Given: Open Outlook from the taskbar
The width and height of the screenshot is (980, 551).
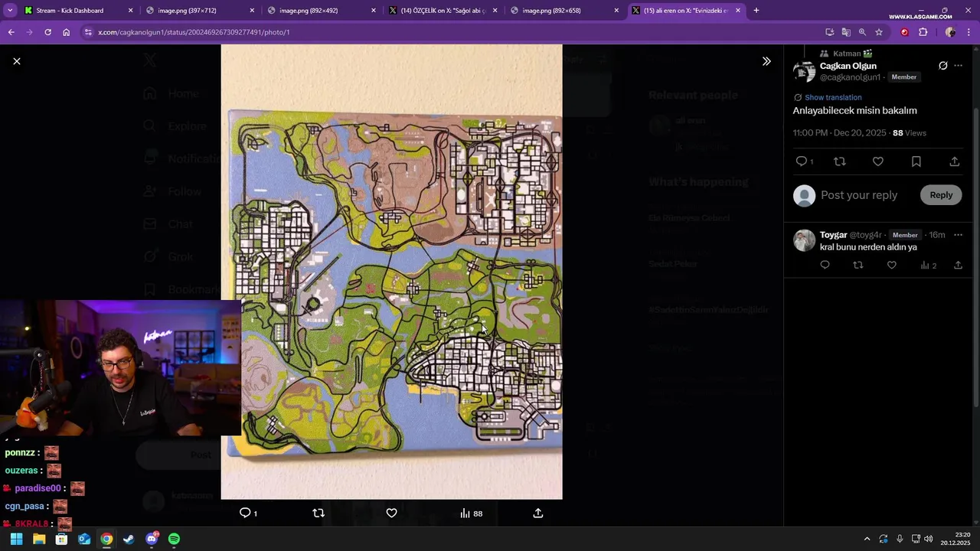Looking at the screenshot, I should click(x=84, y=539).
